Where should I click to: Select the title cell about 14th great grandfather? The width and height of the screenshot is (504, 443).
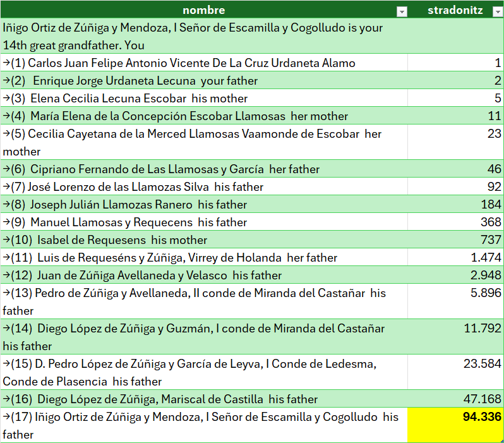coord(204,36)
